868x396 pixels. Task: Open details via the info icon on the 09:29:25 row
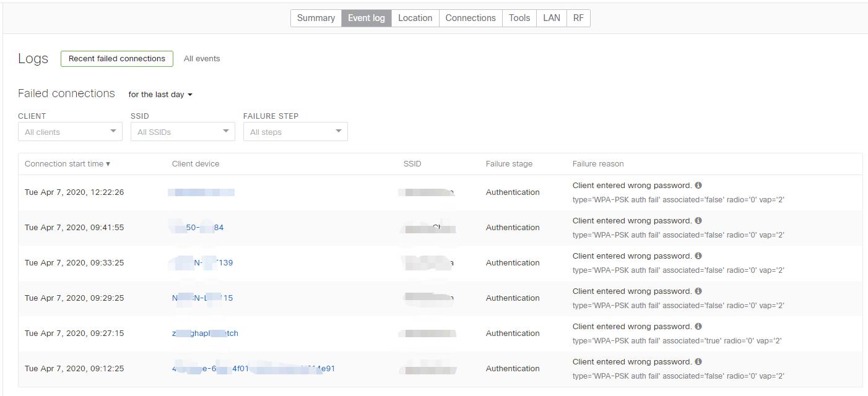pyautogui.click(x=698, y=291)
